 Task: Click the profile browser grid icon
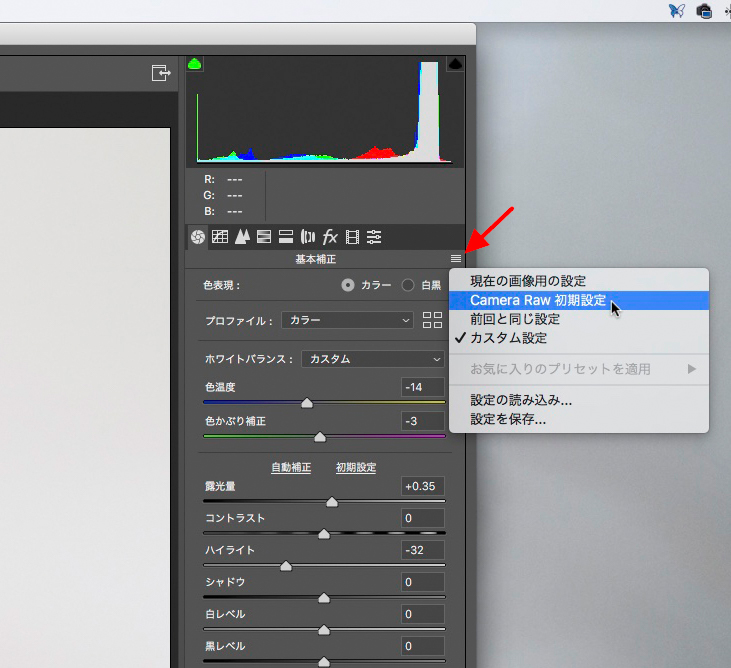(433, 320)
